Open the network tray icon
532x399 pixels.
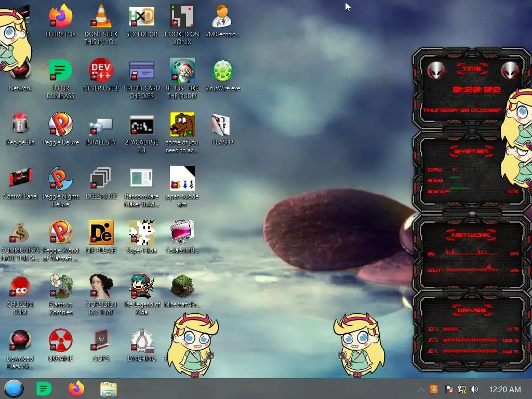click(462, 389)
